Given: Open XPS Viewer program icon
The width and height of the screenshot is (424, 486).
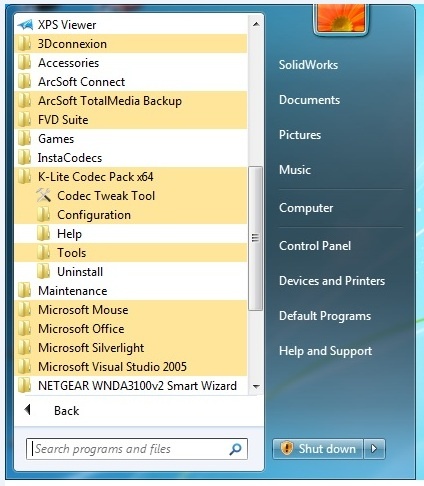Looking at the screenshot, I should click(25, 25).
